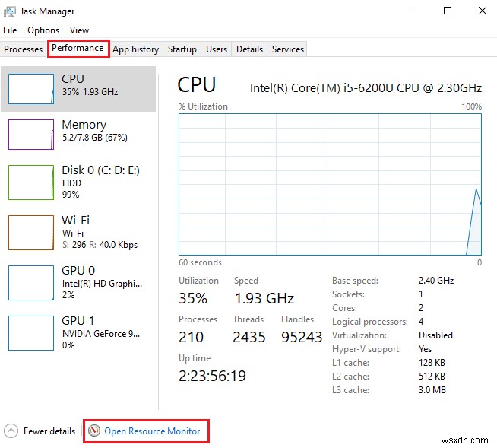Click the 99% disk usage reading
Image resolution: width=497 pixels, height=448 pixels.
71,194
